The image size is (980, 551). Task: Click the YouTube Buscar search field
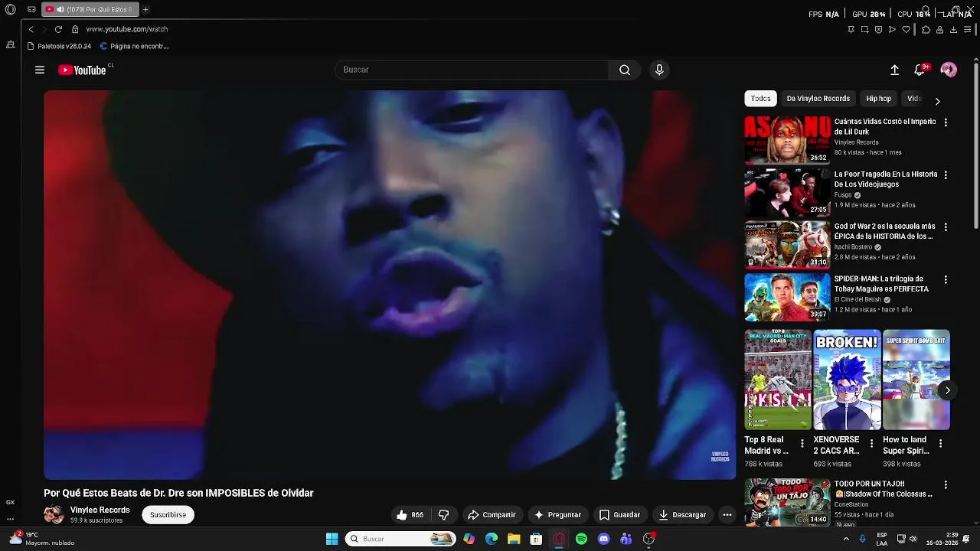[x=472, y=70]
